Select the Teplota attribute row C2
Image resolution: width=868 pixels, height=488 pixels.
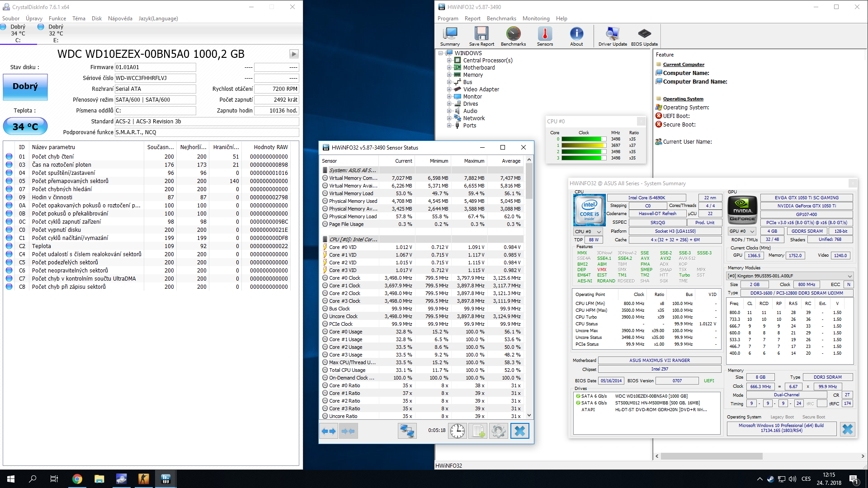point(146,246)
